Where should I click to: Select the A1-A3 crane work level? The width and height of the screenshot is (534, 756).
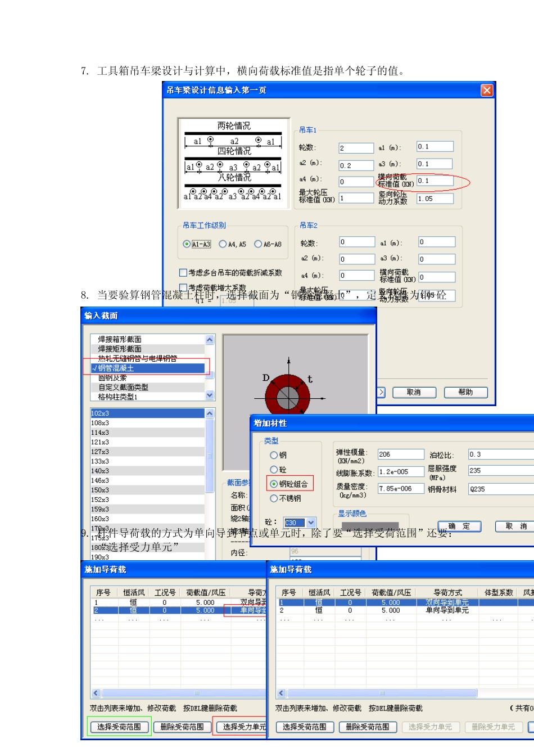[187, 244]
